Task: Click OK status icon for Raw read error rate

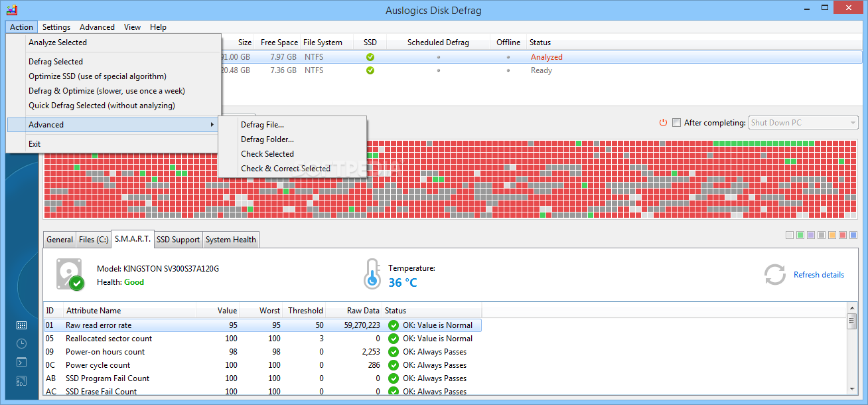Action: 394,325
